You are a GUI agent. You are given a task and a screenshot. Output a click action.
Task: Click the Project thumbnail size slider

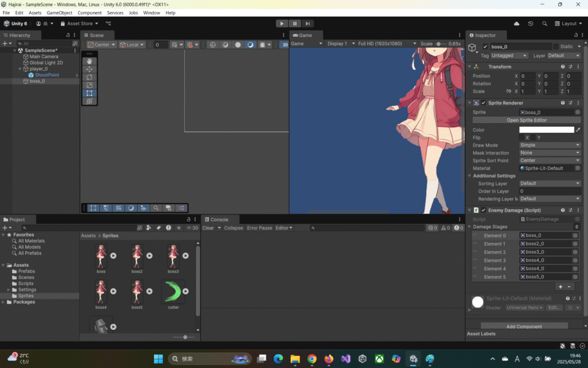click(x=185, y=337)
